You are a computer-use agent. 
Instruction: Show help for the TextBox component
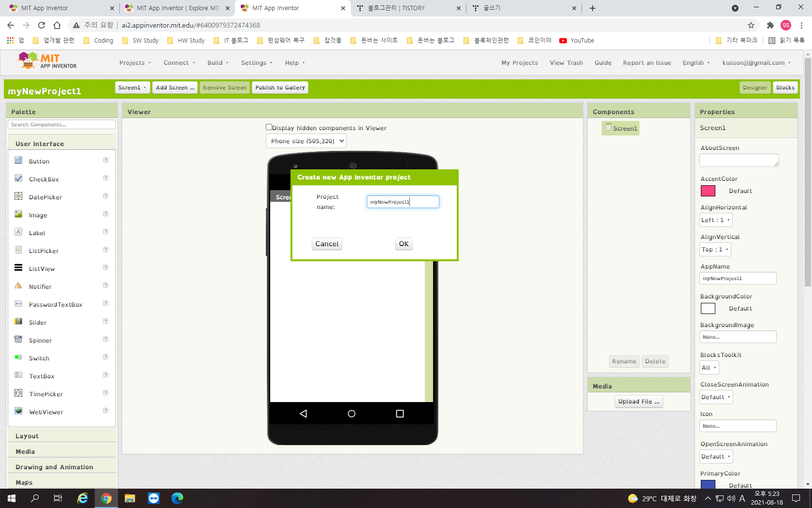105,375
